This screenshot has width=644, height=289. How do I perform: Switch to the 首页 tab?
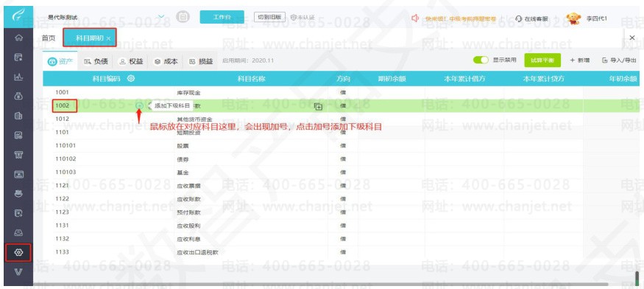pyautogui.click(x=49, y=38)
